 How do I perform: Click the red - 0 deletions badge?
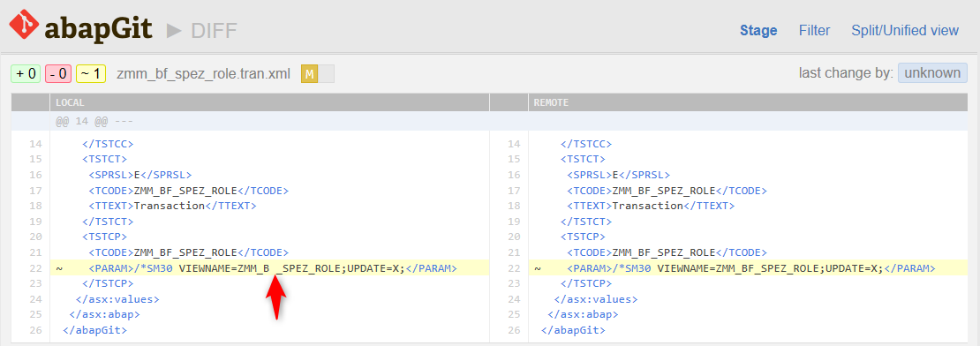pyautogui.click(x=58, y=73)
